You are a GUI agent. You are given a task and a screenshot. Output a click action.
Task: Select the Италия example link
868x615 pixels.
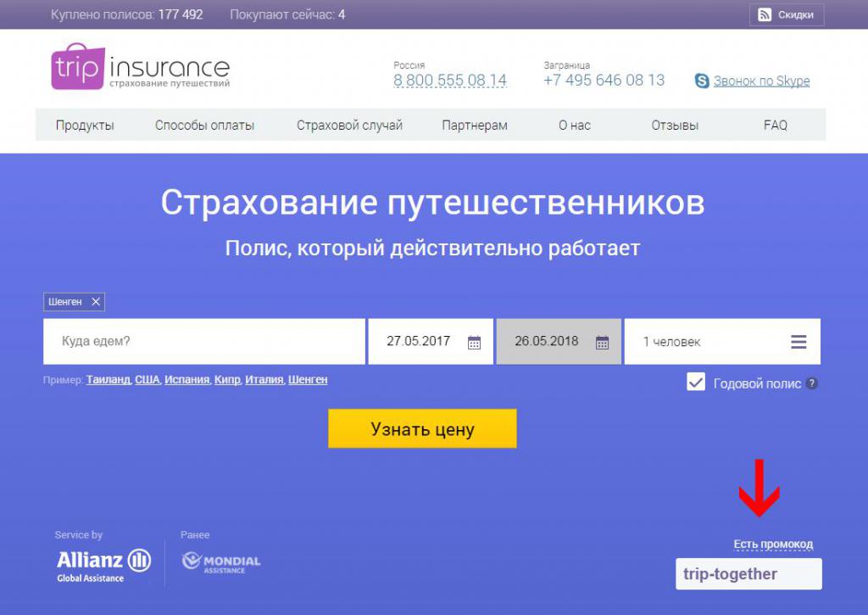pos(264,379)
